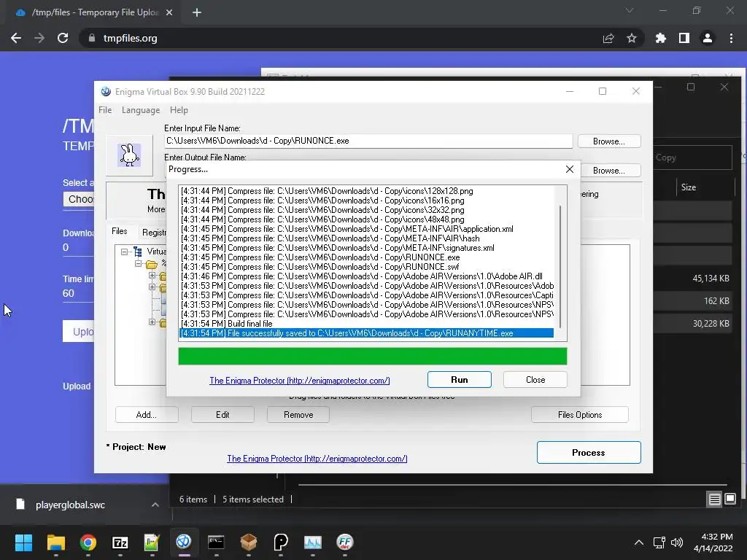The width and height of the screenshot is (747, 560).
Task: Click the rabbit application icon thumbnail
Action: 129,155
